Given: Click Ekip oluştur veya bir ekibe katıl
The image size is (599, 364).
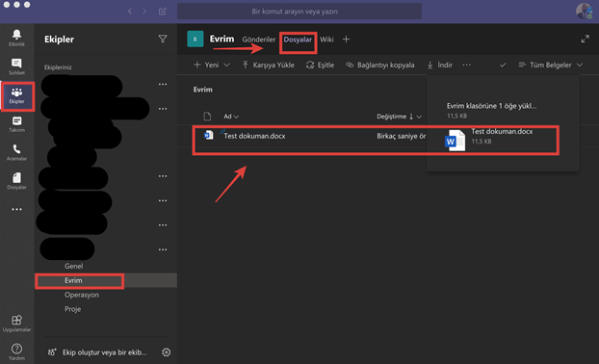Looking at the screenshot, I should coord(97,352).
